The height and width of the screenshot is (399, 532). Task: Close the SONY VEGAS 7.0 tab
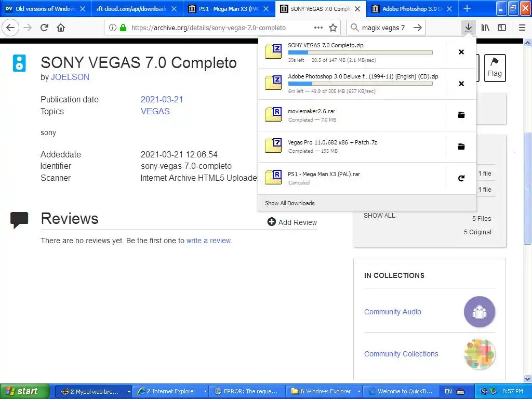pos(357,9)
